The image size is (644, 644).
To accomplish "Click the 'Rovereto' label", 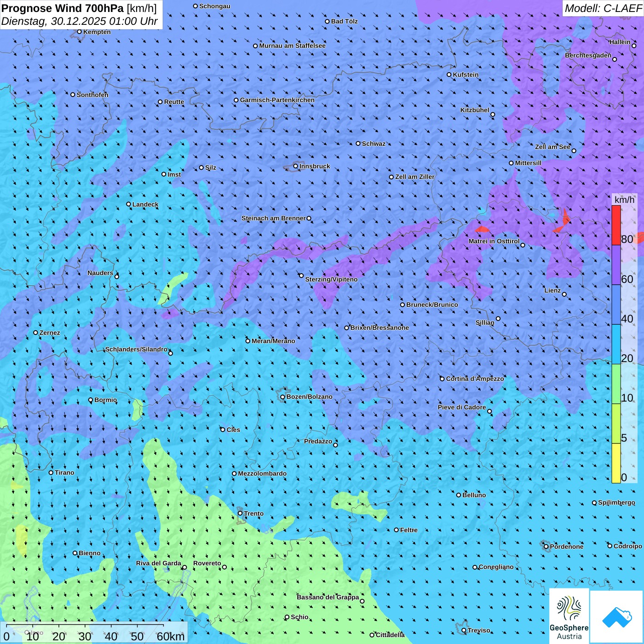I will (207, 563).
